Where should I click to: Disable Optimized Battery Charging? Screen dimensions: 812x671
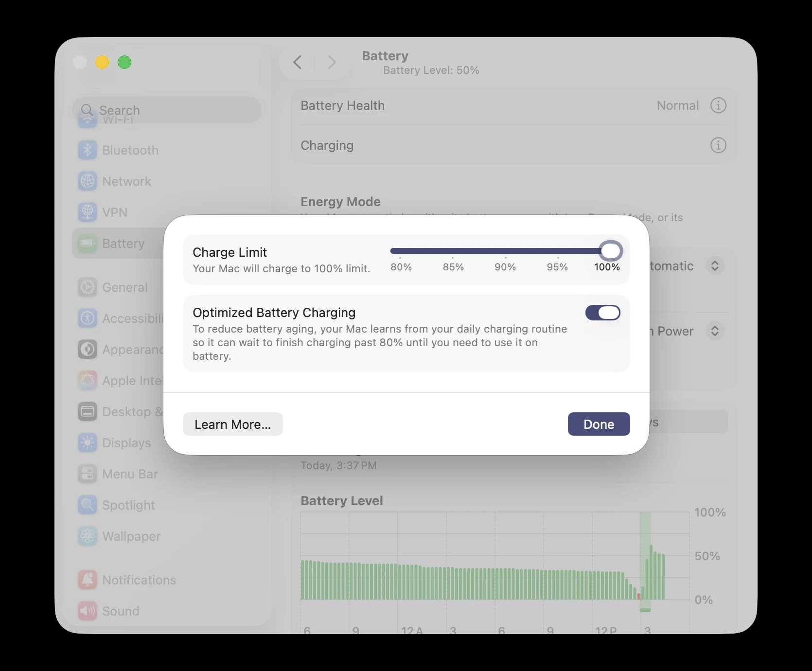603,313
